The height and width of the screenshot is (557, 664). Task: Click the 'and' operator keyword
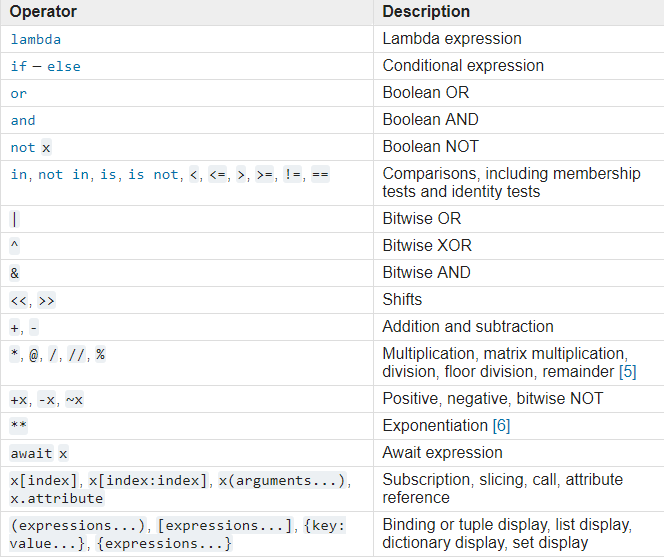click(x=23, y=120)
